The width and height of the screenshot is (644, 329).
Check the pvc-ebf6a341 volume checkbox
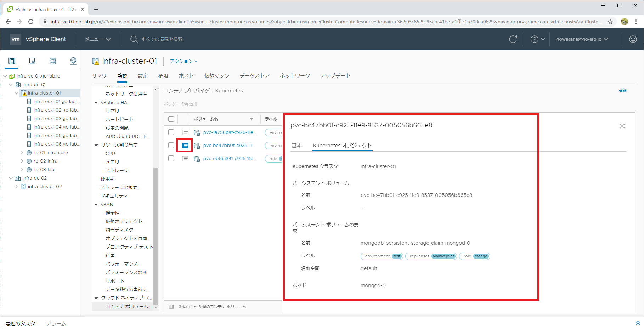point(171,158)
